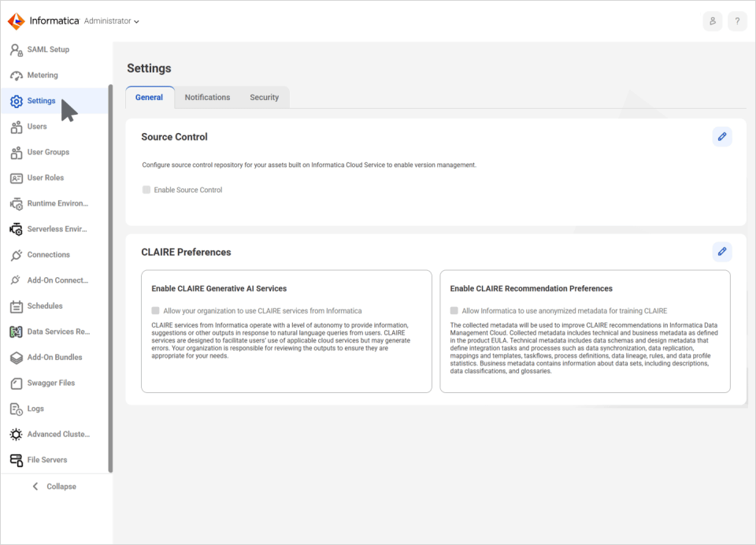Open the help question mark icon
Image resolution: width=756 pixels, height=545 pixels.
[737, 21]
